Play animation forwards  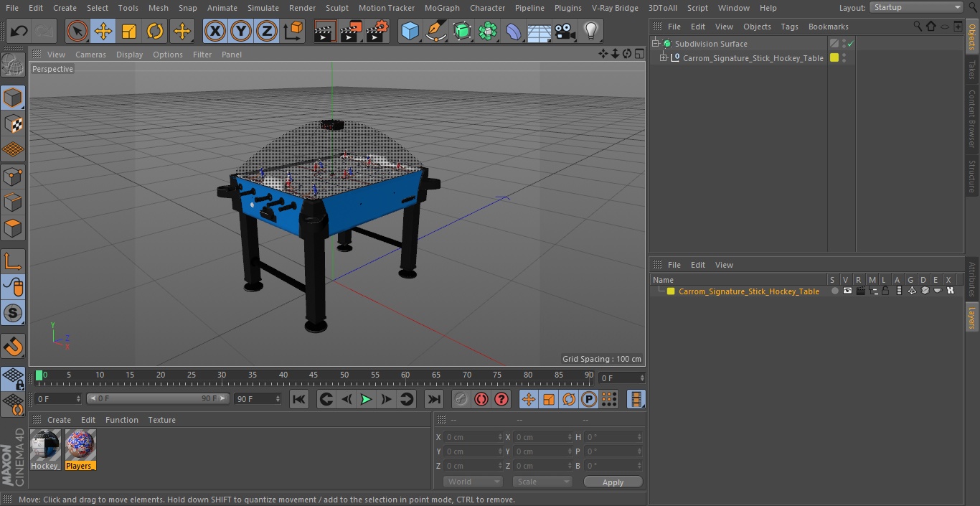[366, 399]
